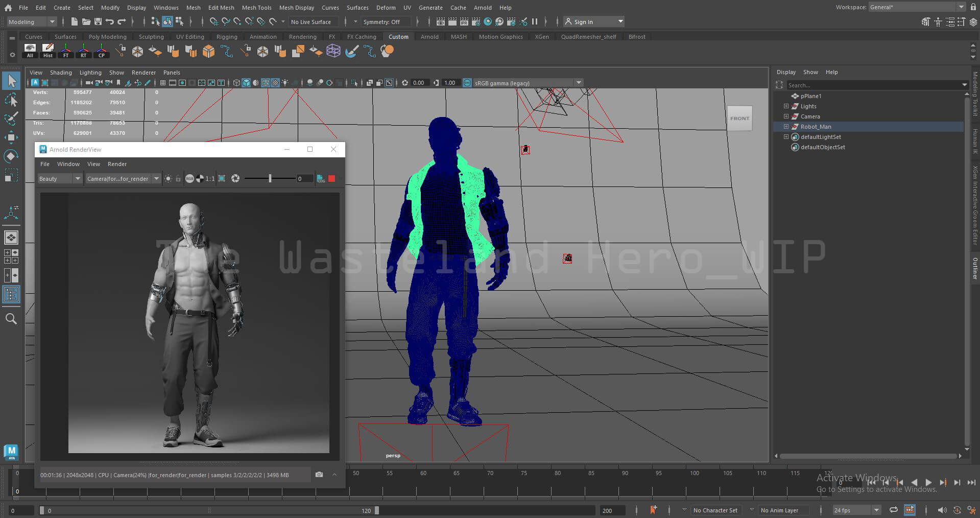Image resolution: width=980 pixels, height=518 pixels.
Task: Select the arrow Select tool in toolbox
Action: [x=11, y=81]
